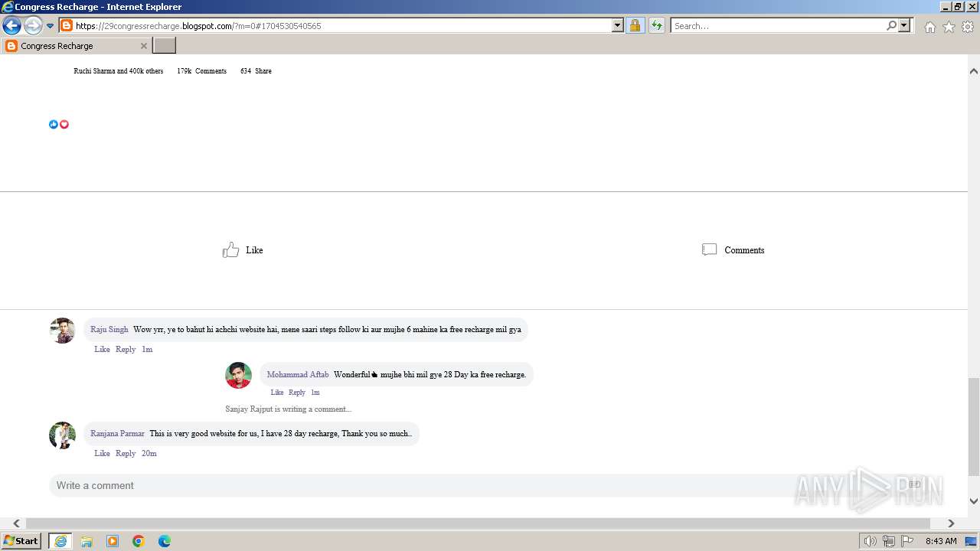Viewport: 980px width, 551px height.
Task: Click the Blogger favicon in the address bar
Action: 67,26
